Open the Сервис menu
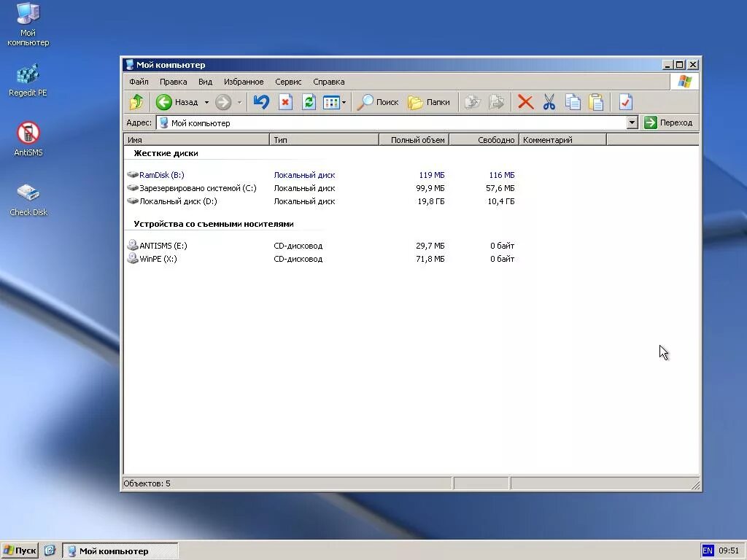The image size is (747, 560). (288, 82)
